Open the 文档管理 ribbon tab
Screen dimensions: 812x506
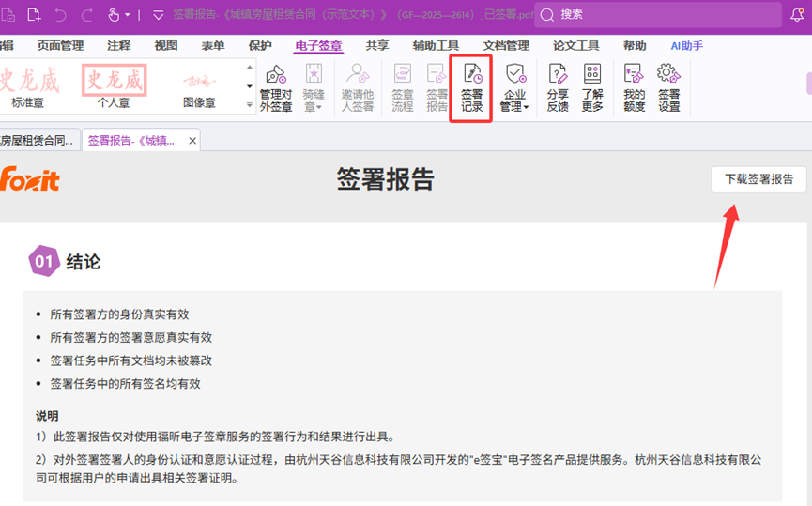506,46
